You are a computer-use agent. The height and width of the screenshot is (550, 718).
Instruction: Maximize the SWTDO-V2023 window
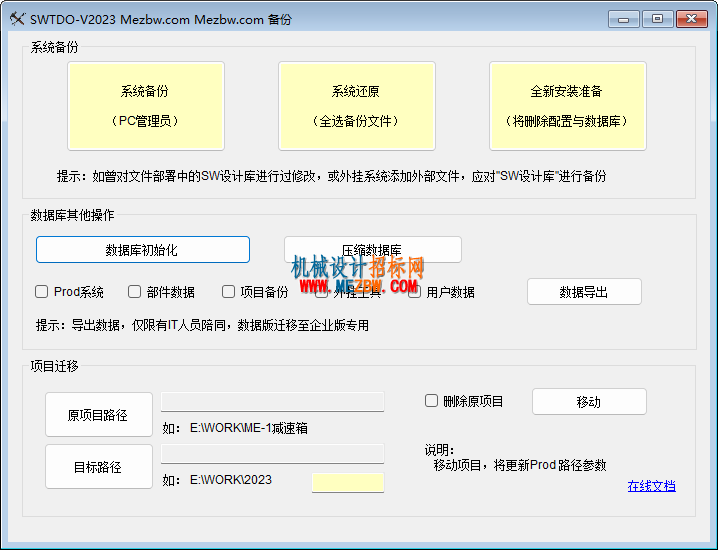pos(658,19)
